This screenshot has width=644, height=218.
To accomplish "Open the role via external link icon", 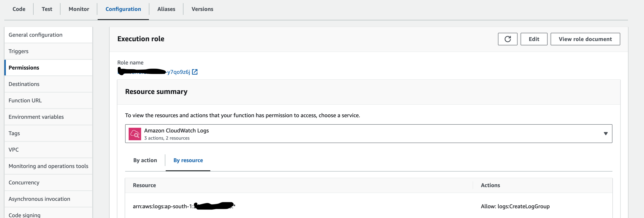I will (x=195, y=72).
